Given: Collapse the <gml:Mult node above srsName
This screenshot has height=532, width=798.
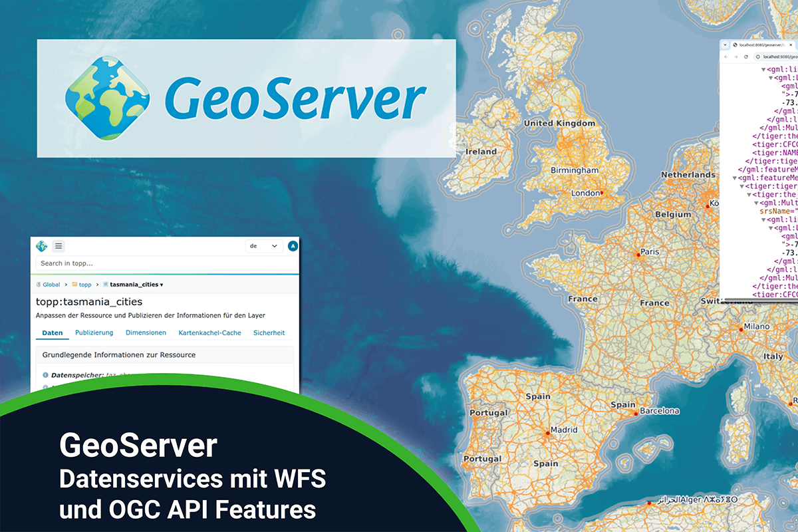Looking at the screenshot, I should click(x=756, y=203).
